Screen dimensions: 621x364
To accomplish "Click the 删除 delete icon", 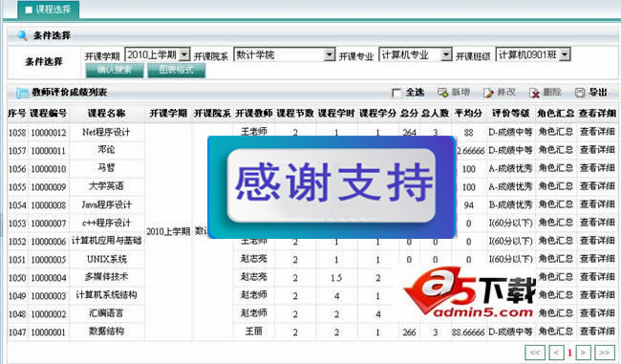I will pos(534,93).
